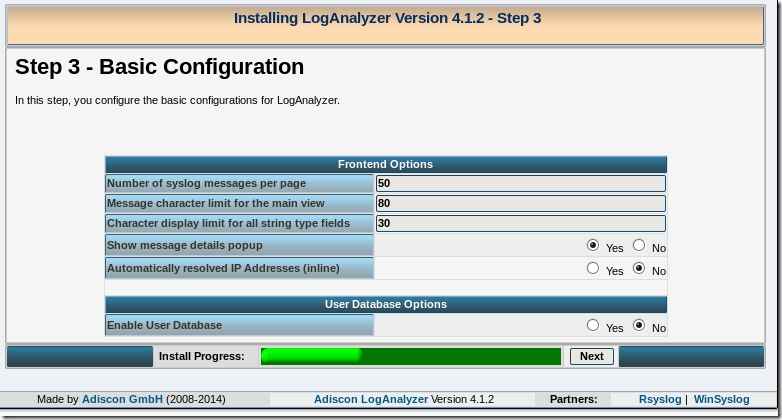Choose Yes for automatically resolved IP addresses

pos(592,268)
